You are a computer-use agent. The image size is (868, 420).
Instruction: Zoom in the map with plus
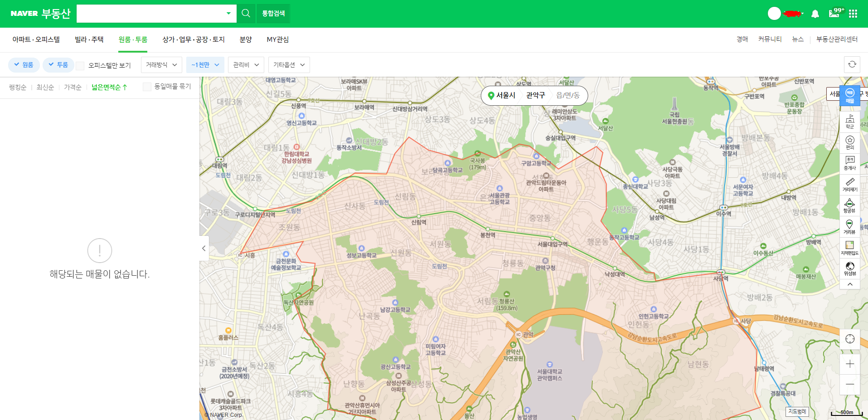(x=850, y=364)
